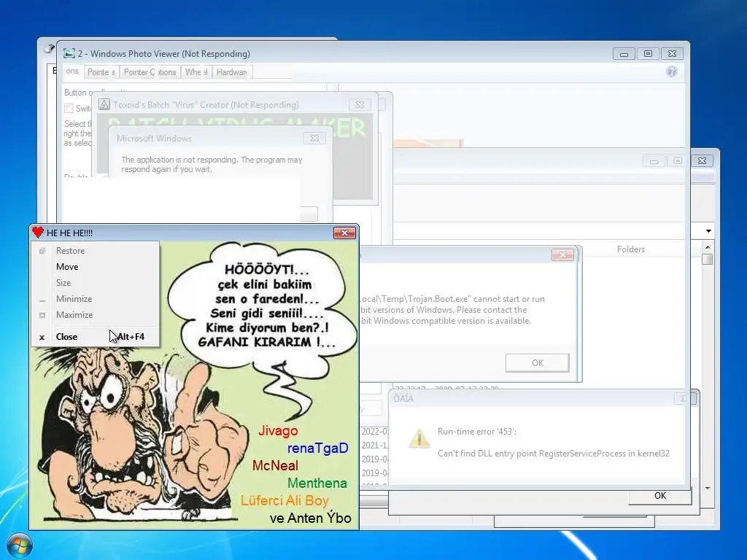Click the Lüferci Ali Boy text
Viewport: 747px width, 560px height.
point(285,500)
